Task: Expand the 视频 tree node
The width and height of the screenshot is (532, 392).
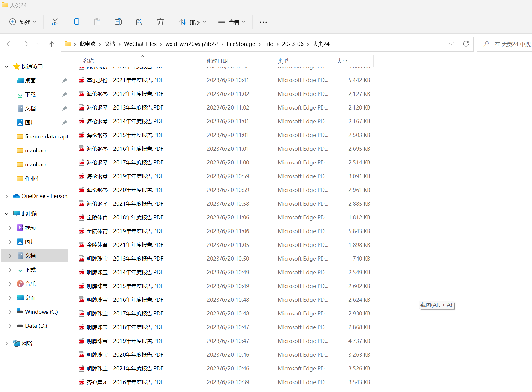Action: pyautogui.click(x=10, y=228)
